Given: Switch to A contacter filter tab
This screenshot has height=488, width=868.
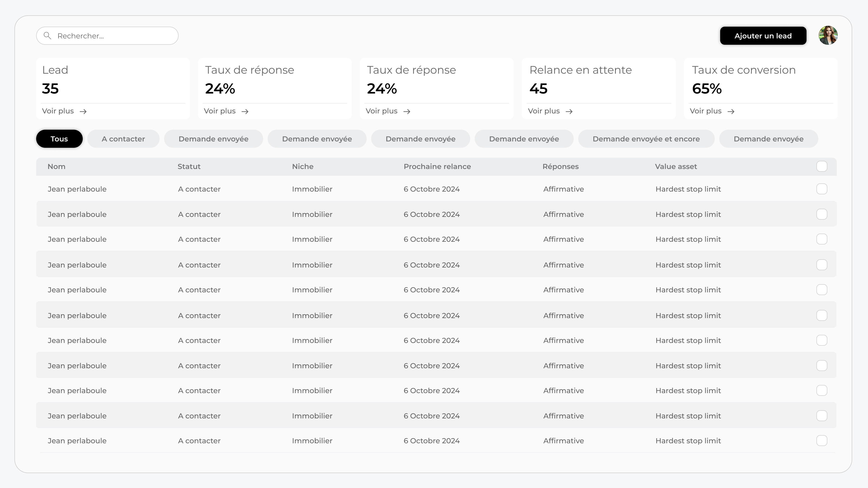Looking at the screenshot, I should [x=123, y=139].
